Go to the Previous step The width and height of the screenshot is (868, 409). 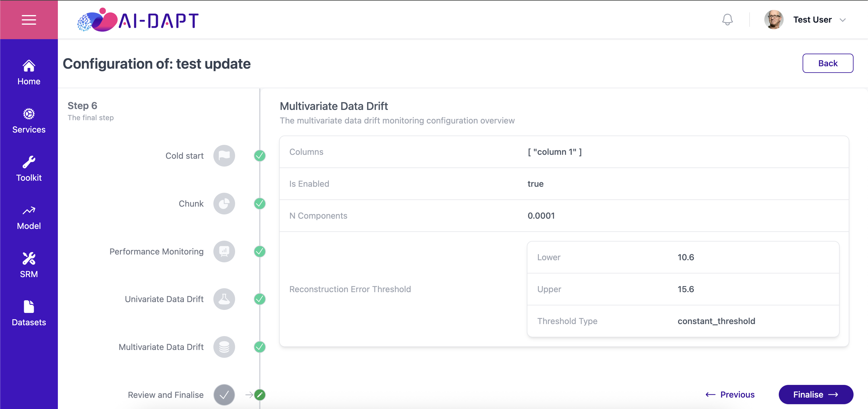click(x=730, y=394)
